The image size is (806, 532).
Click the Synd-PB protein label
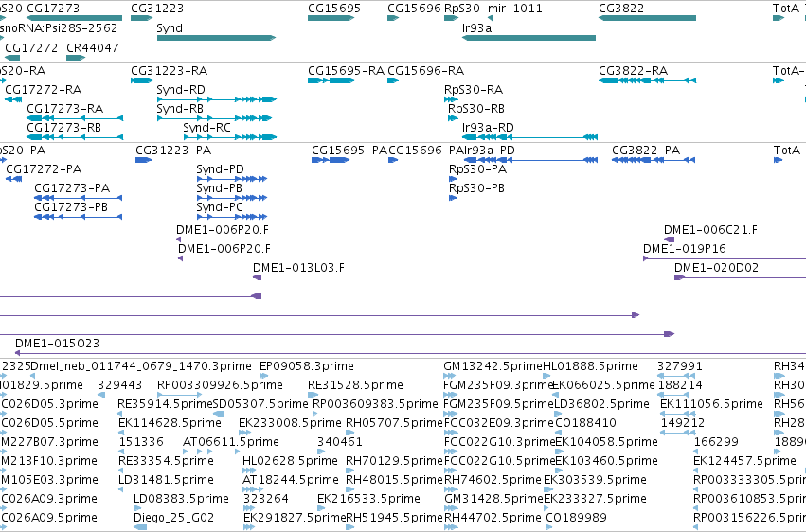click(219, 188)
